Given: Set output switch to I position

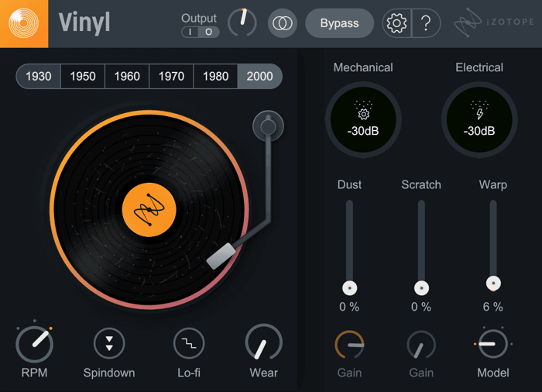Looking at the screenshot, I should coord(190,33).
